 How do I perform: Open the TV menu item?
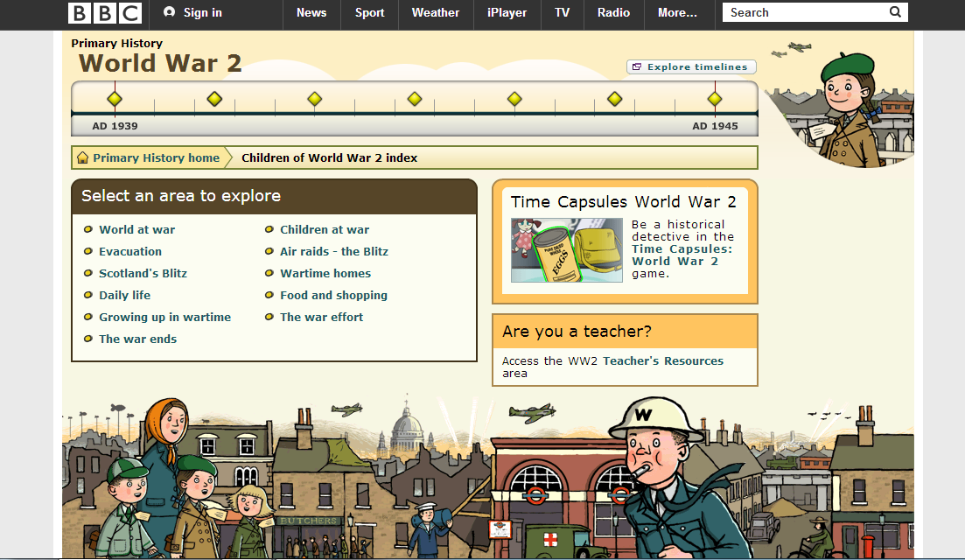(562, 13)
